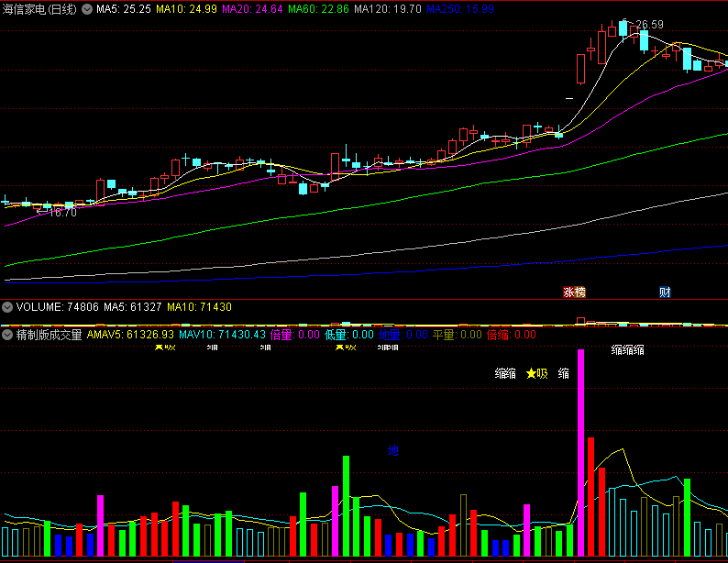Select the MA10: 24.99 label
Image resolution: width=728 pixels, height=563 pixels.
(x=186, y=9)
